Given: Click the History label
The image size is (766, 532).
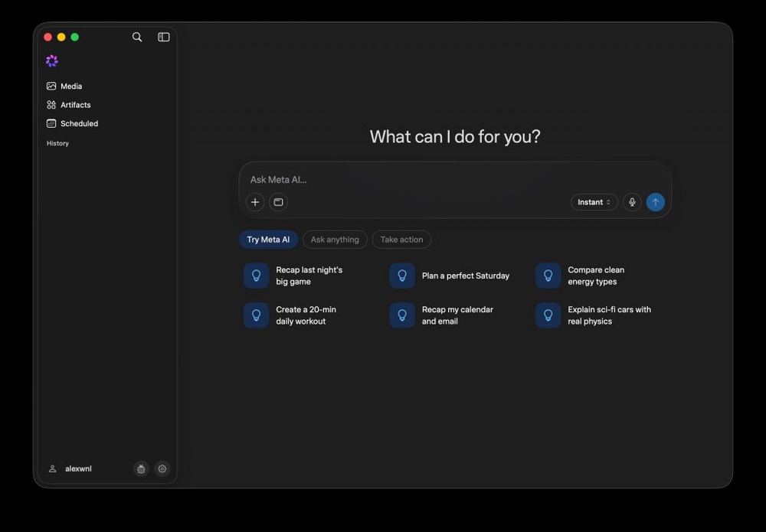Looking at the screenshot, I should point(57,143).
